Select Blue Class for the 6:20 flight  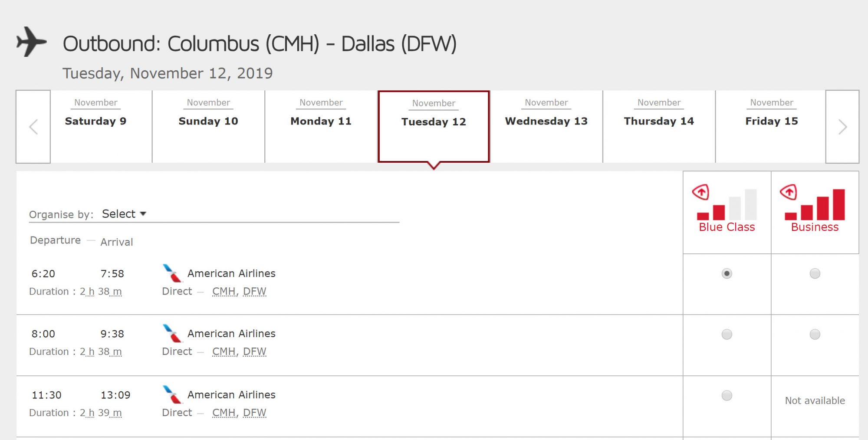pos(727,273)
